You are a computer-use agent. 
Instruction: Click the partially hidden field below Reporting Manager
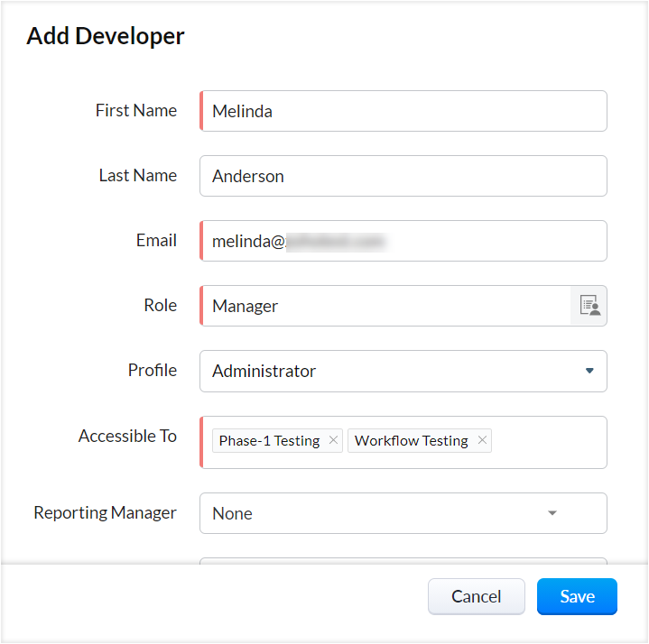click(x=403, y=560)
